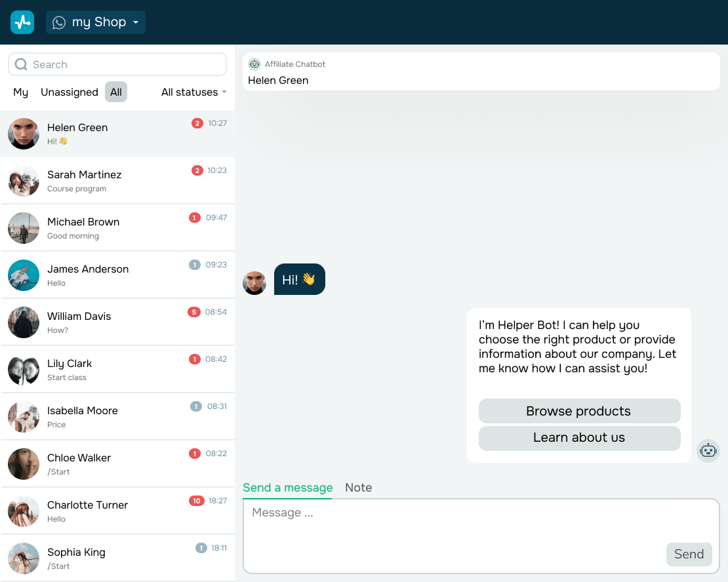The image size is (728, 582).
Task: Click Helen Green name in chat header
Action: coord(278,81)
